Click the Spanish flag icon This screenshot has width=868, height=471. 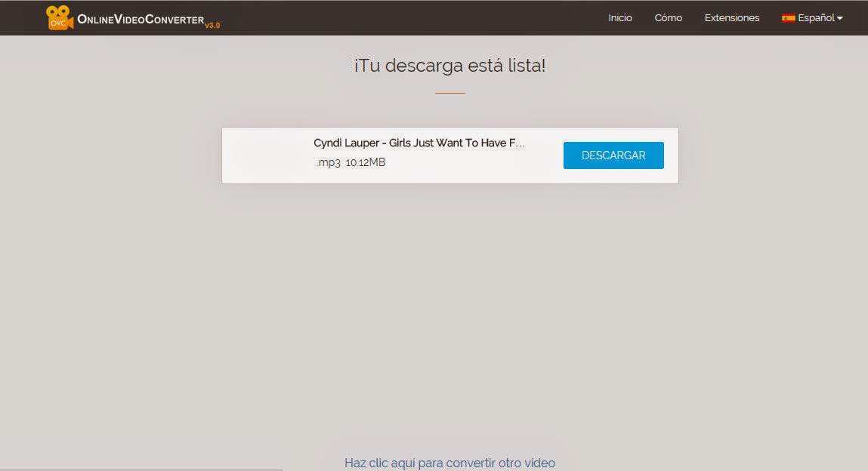point(788,18)
